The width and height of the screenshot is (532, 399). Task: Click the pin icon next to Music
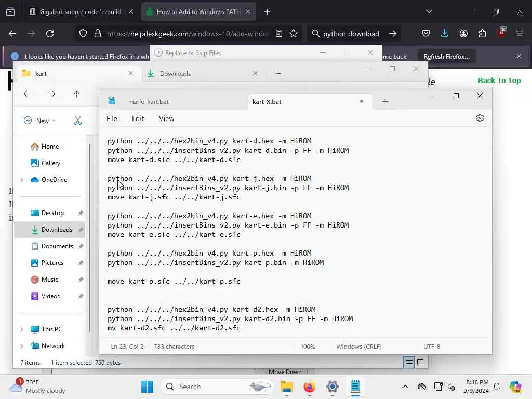(81, 280)
